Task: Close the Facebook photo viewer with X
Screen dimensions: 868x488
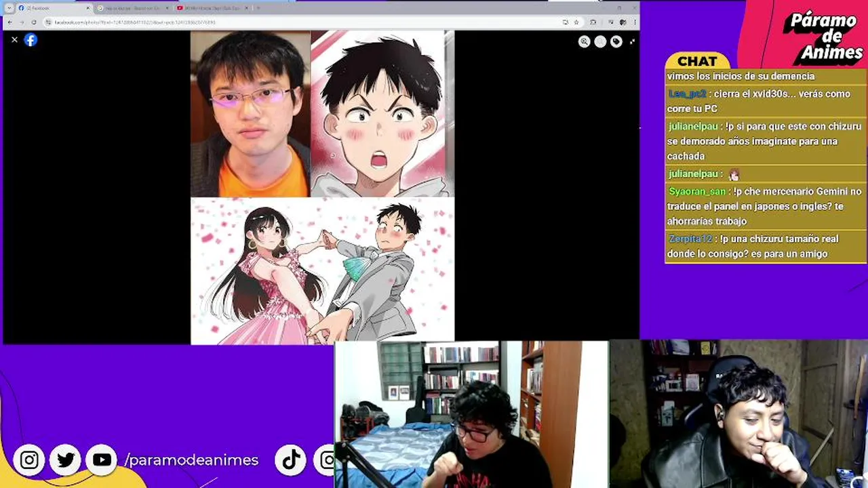Action: coord(14,40)
